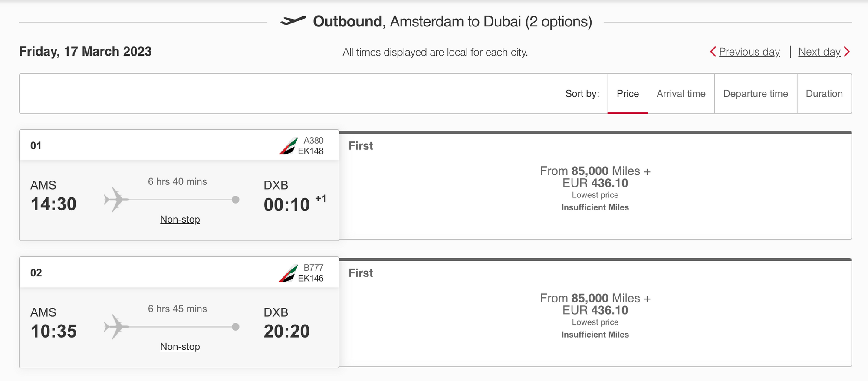Click the Outbound airplane icon in header
Screen dimensions: 868x381
coord(293,21)
